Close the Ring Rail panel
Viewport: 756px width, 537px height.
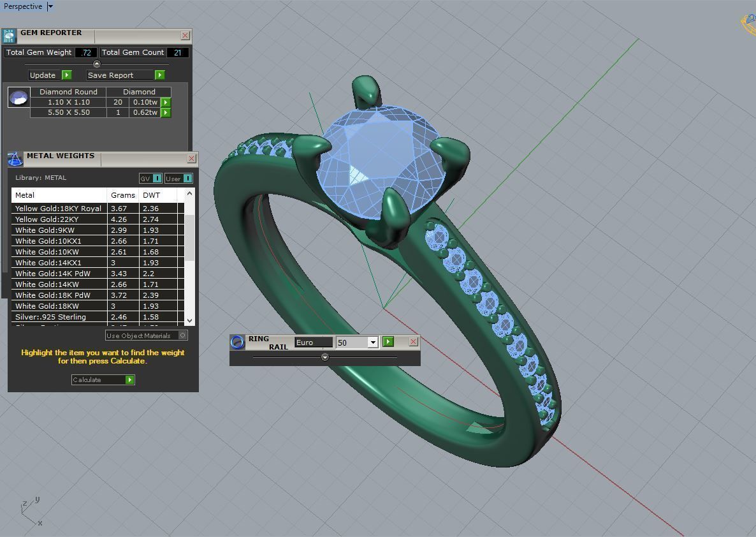pos(413,342)
